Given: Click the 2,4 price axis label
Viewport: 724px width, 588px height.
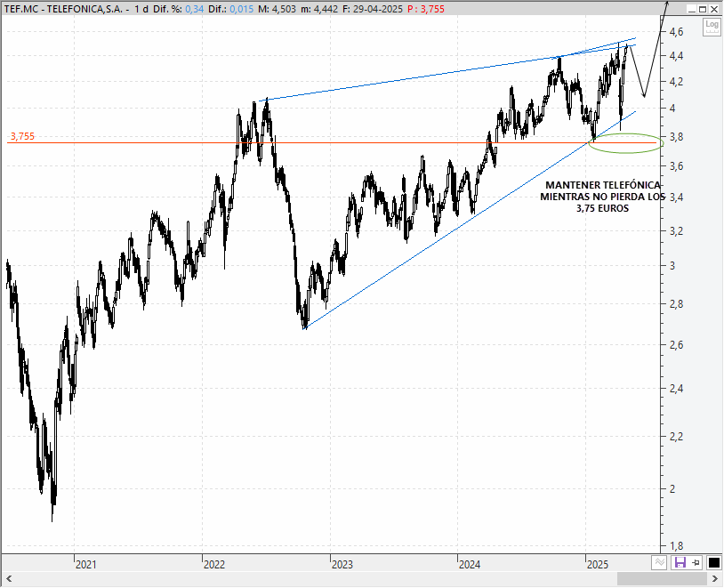Looking at the screenshot, I should coord(677,388).
